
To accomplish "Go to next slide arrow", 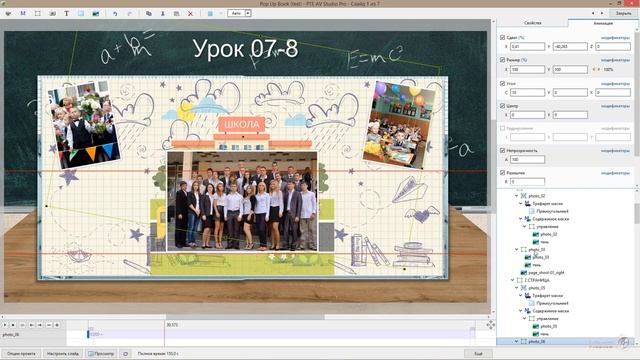I will [x=602, y=13].
